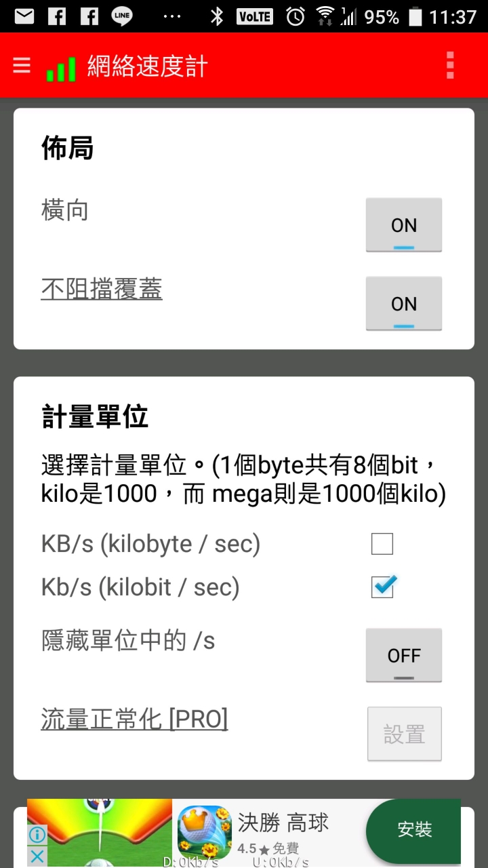The width and height of the screenshot is (488, 868).
Task: Check the KB/s (kilobyte / sec) checkbox
Action: [x=382, y=544]
